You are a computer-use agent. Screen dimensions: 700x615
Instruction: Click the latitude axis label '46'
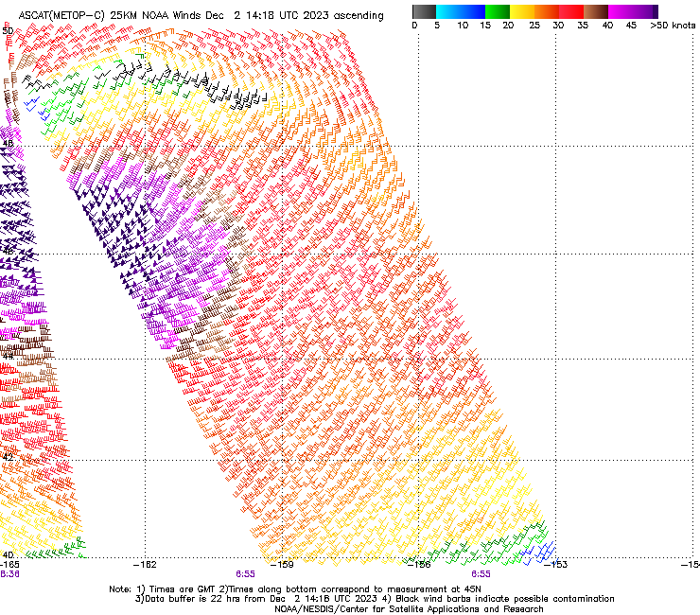(8, 251)
